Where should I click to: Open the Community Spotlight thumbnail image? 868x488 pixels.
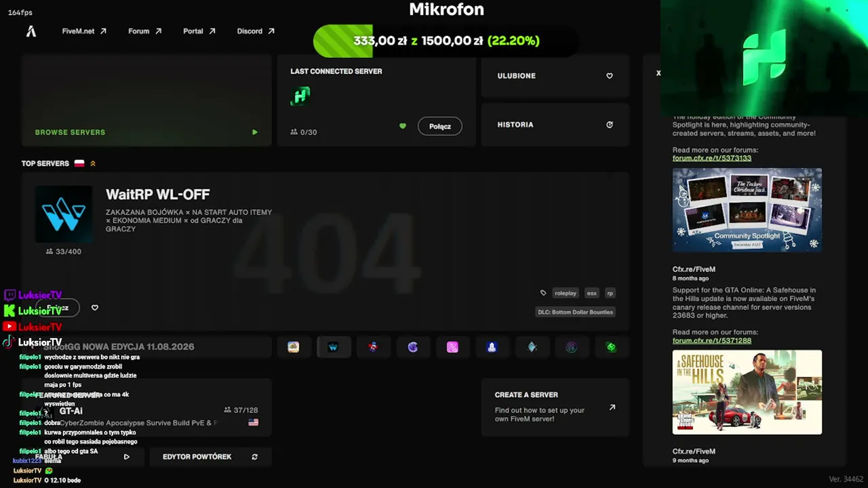tap(747, 210)
